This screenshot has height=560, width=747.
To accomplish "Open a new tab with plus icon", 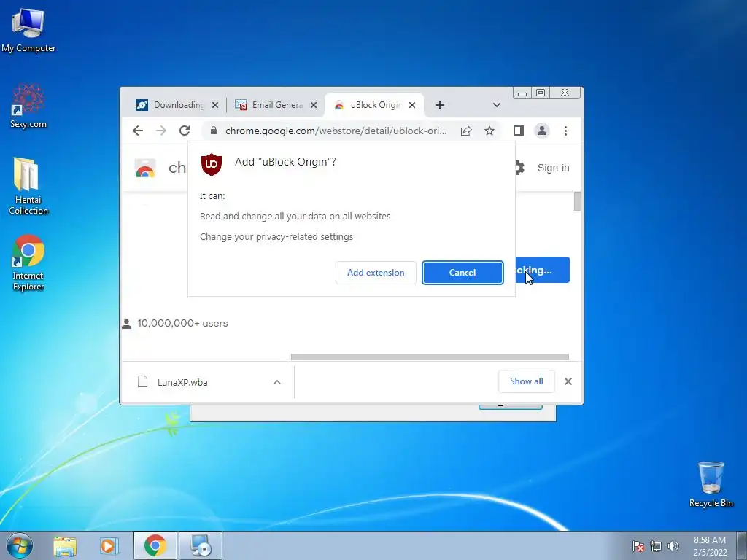I will click(440, 105).
